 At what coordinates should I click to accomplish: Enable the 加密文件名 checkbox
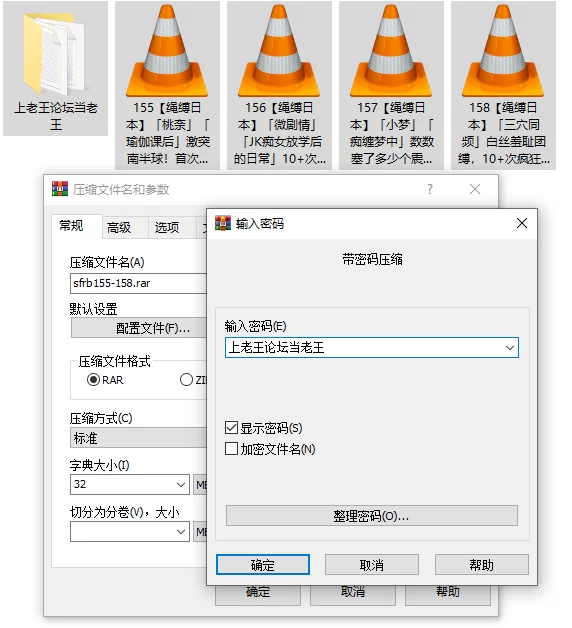coord(231,449)
